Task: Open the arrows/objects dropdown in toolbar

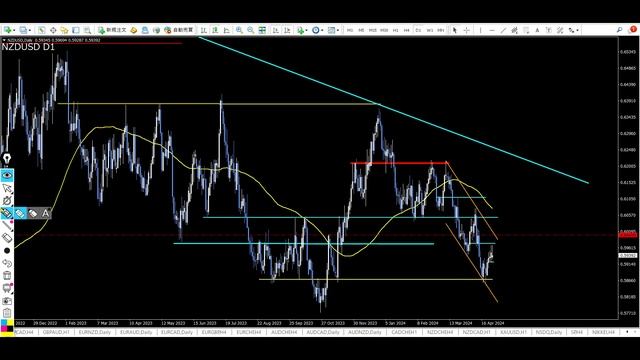Action: click(573, 30)
